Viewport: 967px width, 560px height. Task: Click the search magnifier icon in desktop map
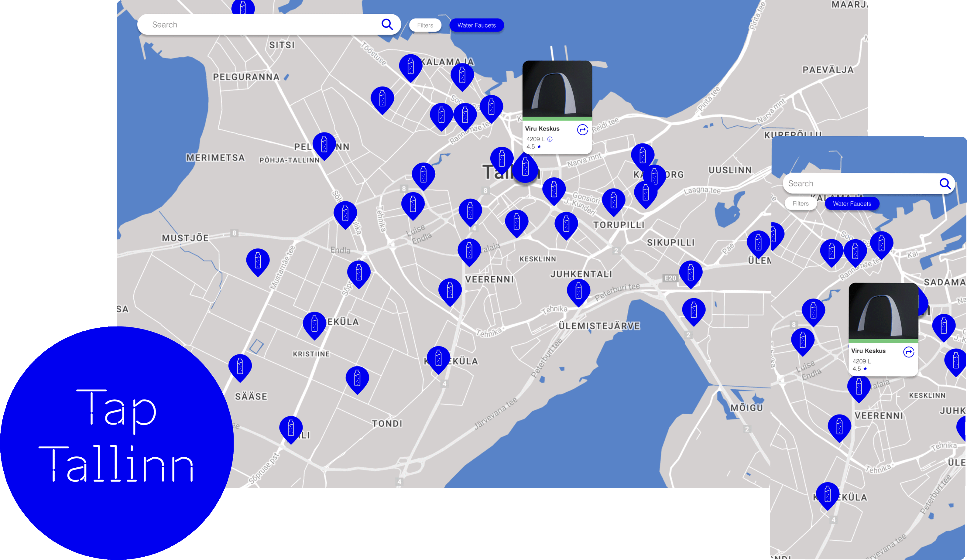(387, 25)
